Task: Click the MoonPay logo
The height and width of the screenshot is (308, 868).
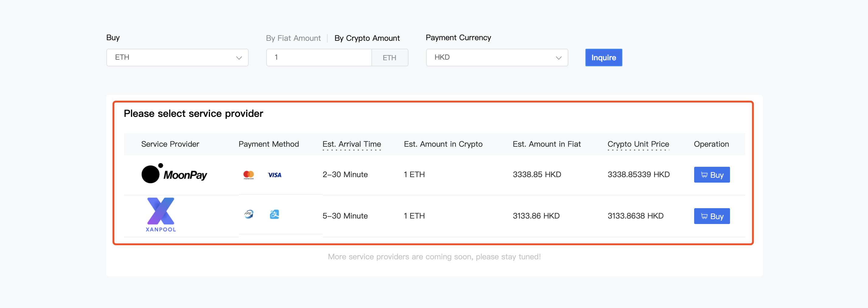Action: (x=174, y=174)
